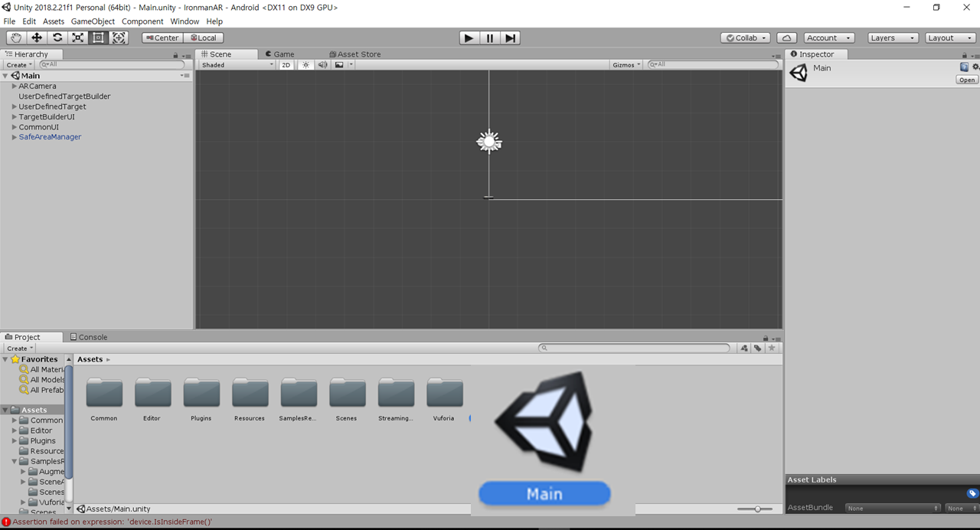The width and height of the screenshot is (980, 530).
Task: Open Hierarchy Create dropdown
Action: (19, 65)
